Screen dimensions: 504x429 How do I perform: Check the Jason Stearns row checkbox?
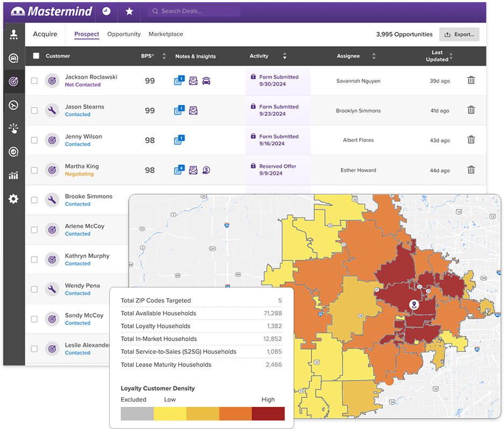click(x=34, y=111)
